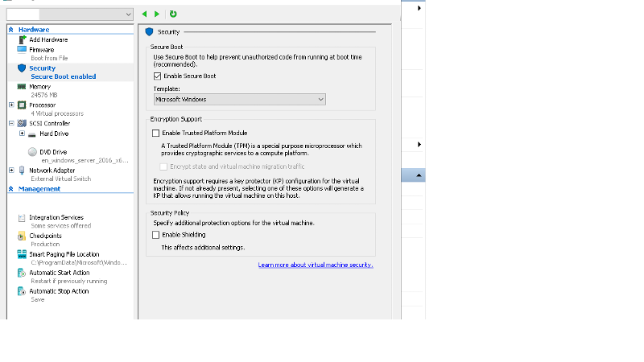Open the virtual machine selector dropdown
644x362 pixels.
tap(69, 14)
